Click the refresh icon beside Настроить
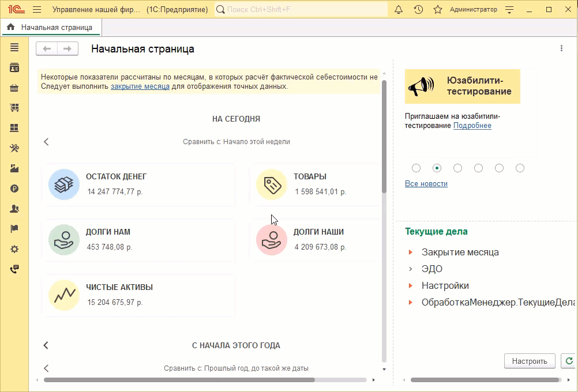Viewport: 578px width, 392px height. click(570, 361)
